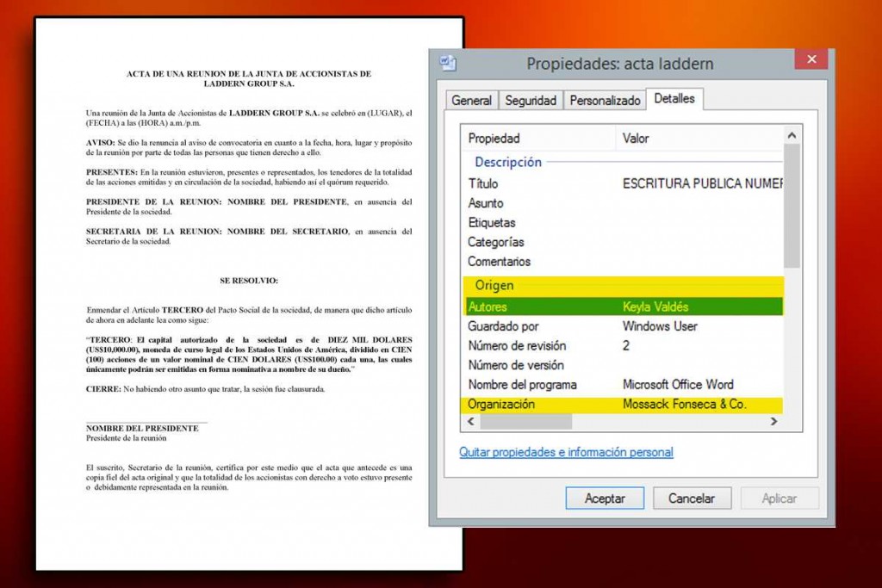Click the horizontal scrollbar left arrow
This screenshot has width=882, height=588.
pyautogui.click(x=471, y=422)
